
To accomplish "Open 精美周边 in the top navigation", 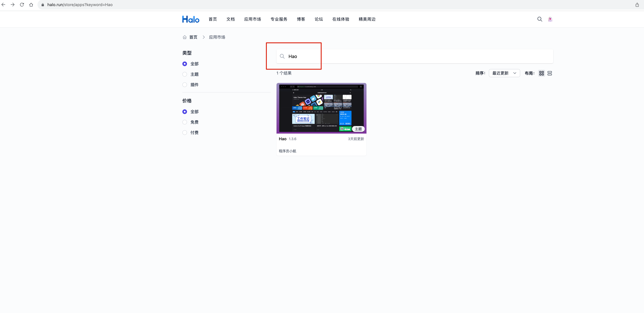I will (x=367, y=19).
